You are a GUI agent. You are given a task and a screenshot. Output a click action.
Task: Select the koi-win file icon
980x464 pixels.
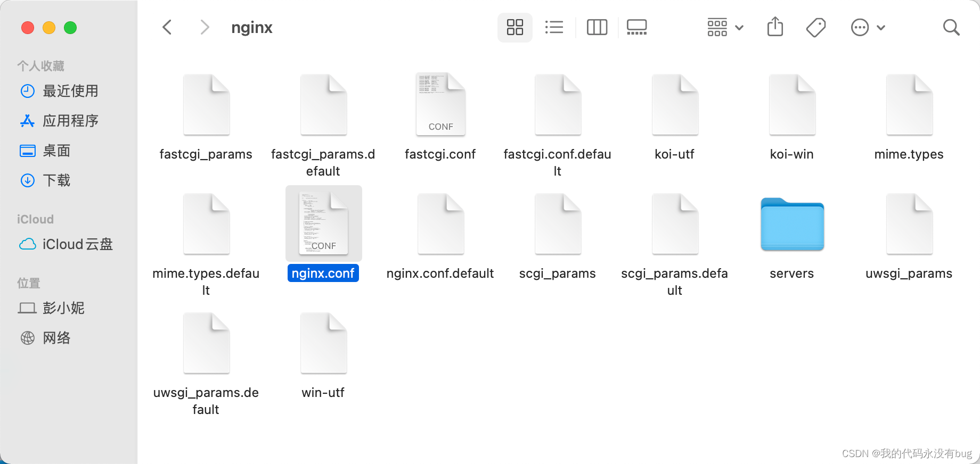[x=793, y=105]
